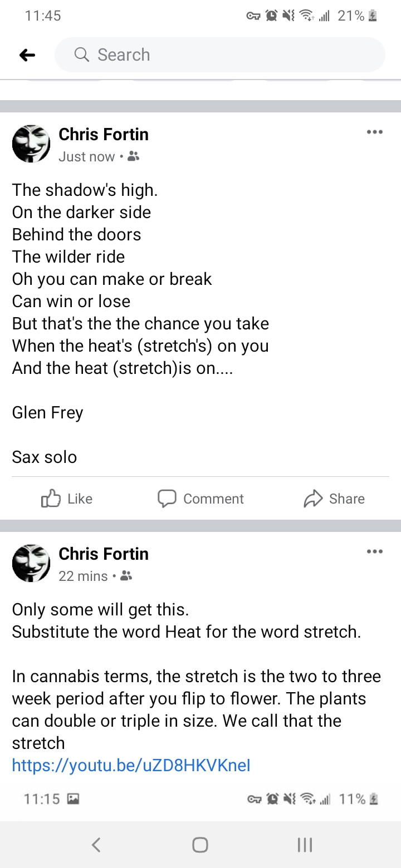This screenshot has height=868, width=401.
Task: Share the lyrics post
Action: (x=334, y=499)
